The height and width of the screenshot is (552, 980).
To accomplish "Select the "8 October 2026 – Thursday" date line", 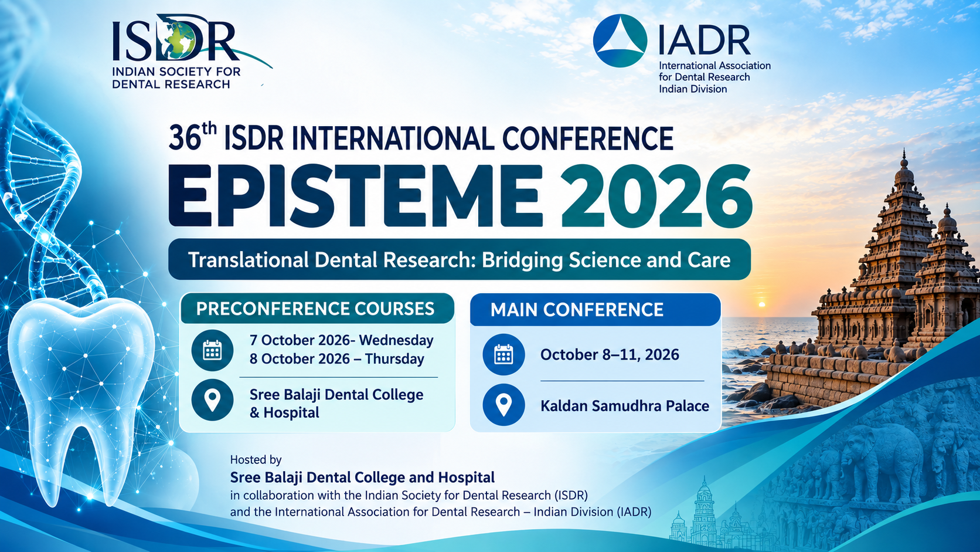I will point(336,358).
